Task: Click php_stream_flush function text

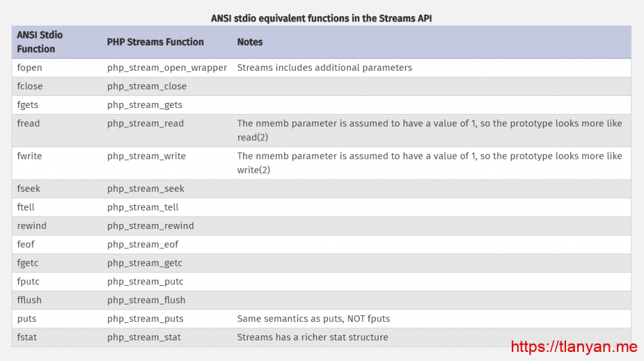Action: (146, 301)
